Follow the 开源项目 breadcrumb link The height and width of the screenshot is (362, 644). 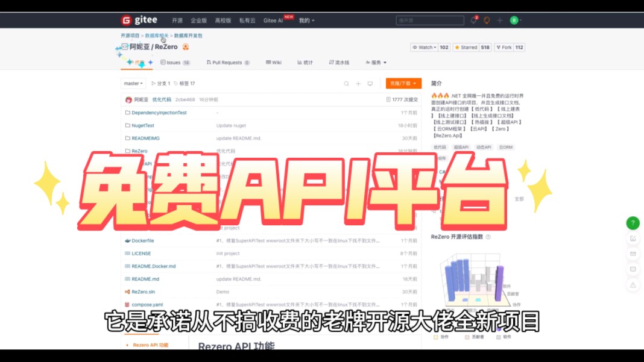(130, 36)
